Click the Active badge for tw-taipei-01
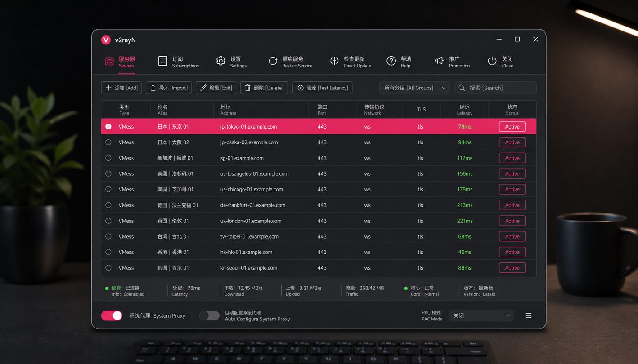The height and width of the screenshot is (364, 638). (512, 236)
